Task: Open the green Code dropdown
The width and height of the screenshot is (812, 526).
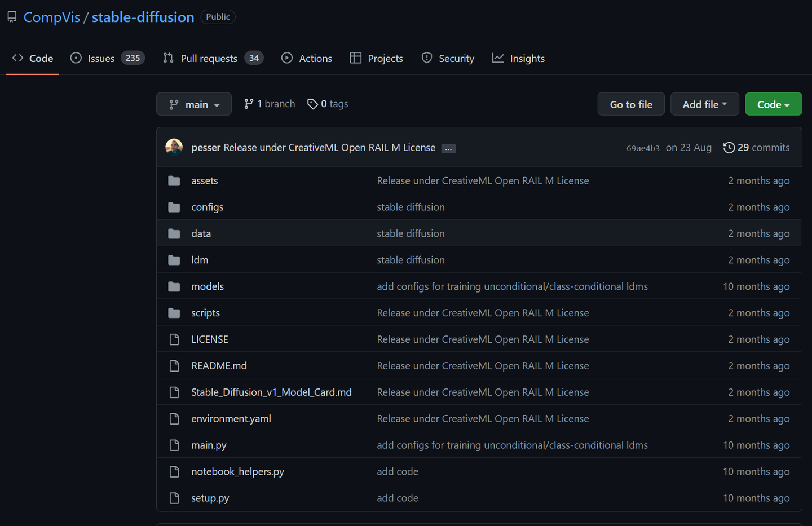Action: point(774,104)
